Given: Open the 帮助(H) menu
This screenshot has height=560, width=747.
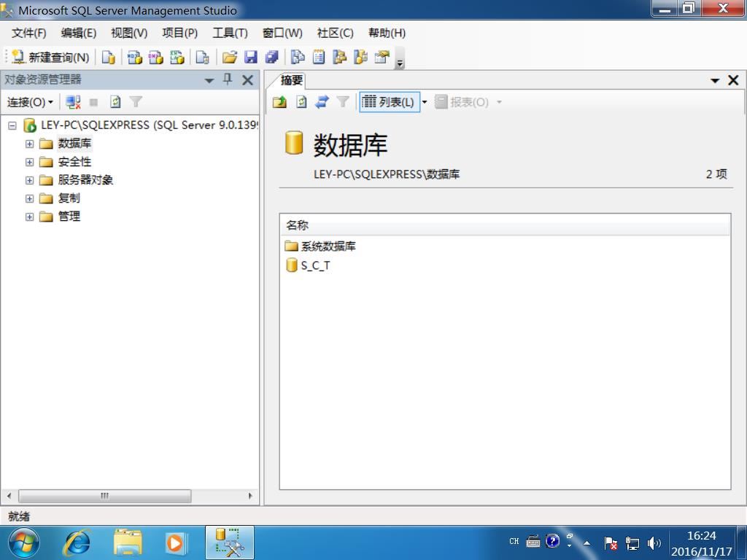Looking at the screenshot, I should (x=387, y=33).
